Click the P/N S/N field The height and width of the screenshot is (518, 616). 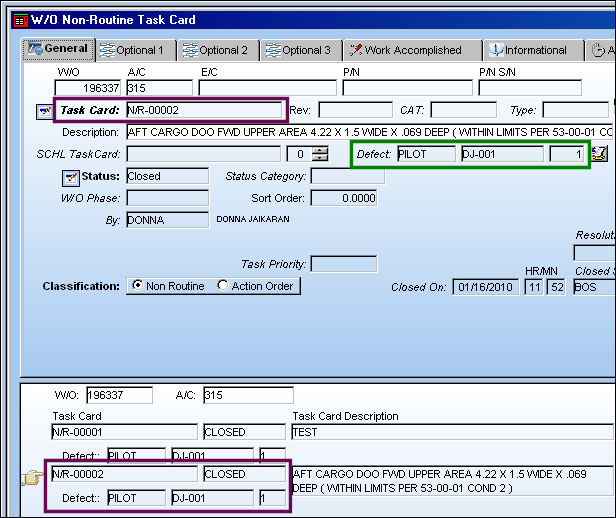pyautogui.click(x=530, y=88)
